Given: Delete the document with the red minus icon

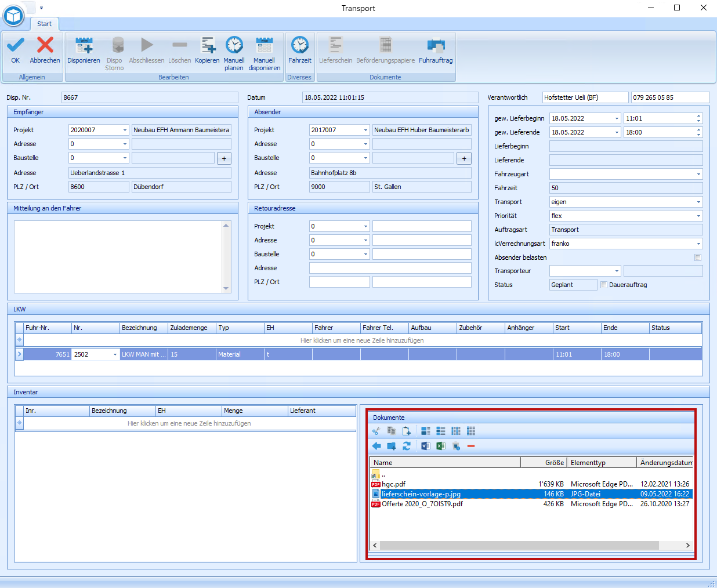Looking at the screenshot, I should click(x=471, y=446).
